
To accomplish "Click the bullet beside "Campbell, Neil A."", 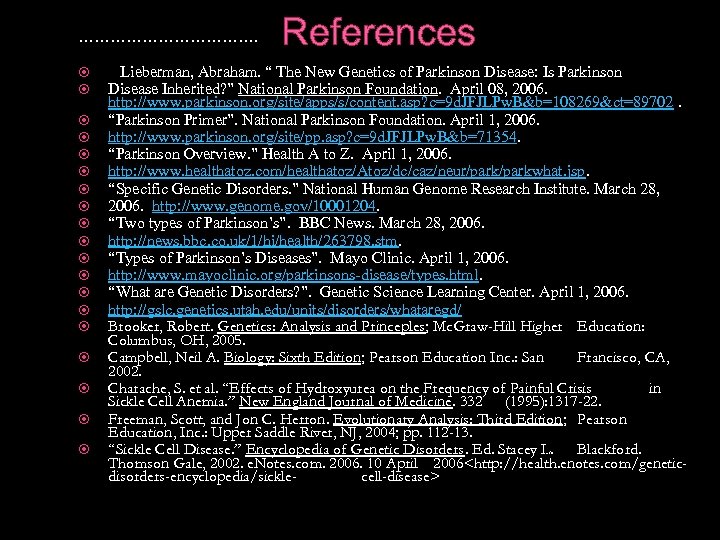I will (84, 357).
